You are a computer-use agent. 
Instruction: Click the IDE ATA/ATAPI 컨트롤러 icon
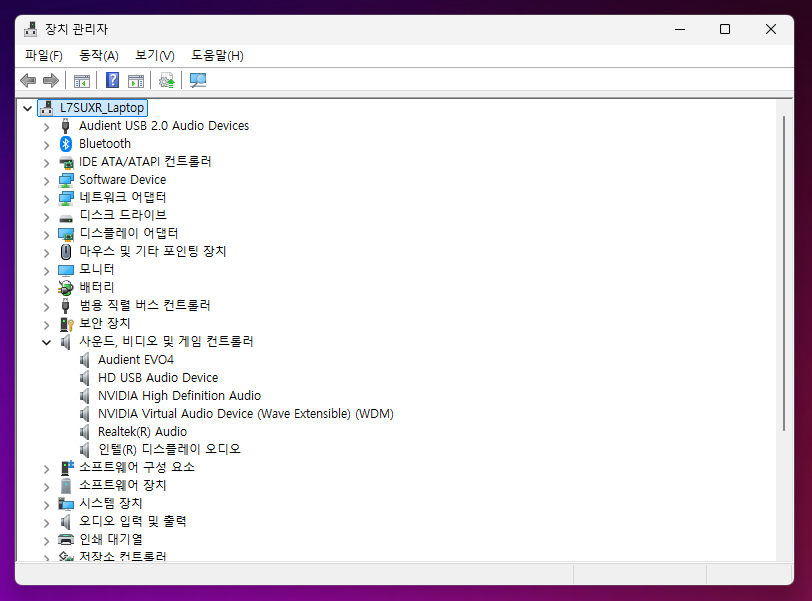(66, 162)
